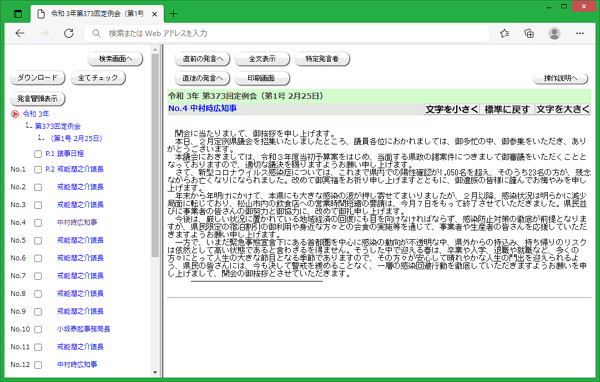This screenshot has height=382, width=600.
Task: Click the 特定発言者 button
Action: coord(322,59)
